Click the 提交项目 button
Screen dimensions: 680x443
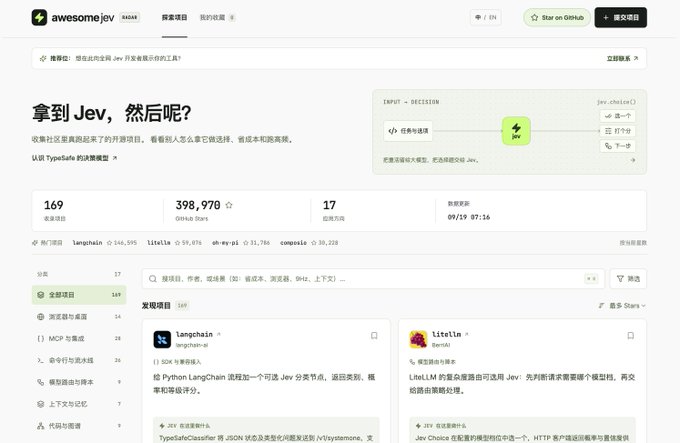tap(621, 17)
